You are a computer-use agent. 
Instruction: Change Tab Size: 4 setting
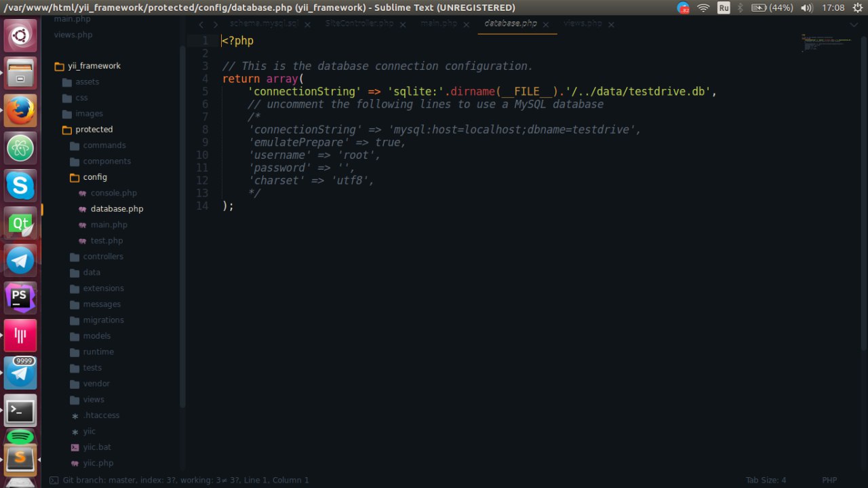point(766,480)
